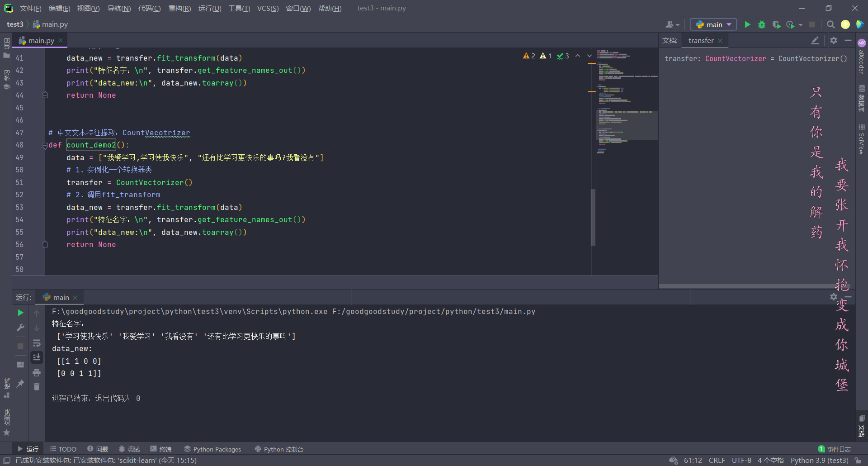
Task: Open Python 控制台 console tool window
Action: [279, 449]
